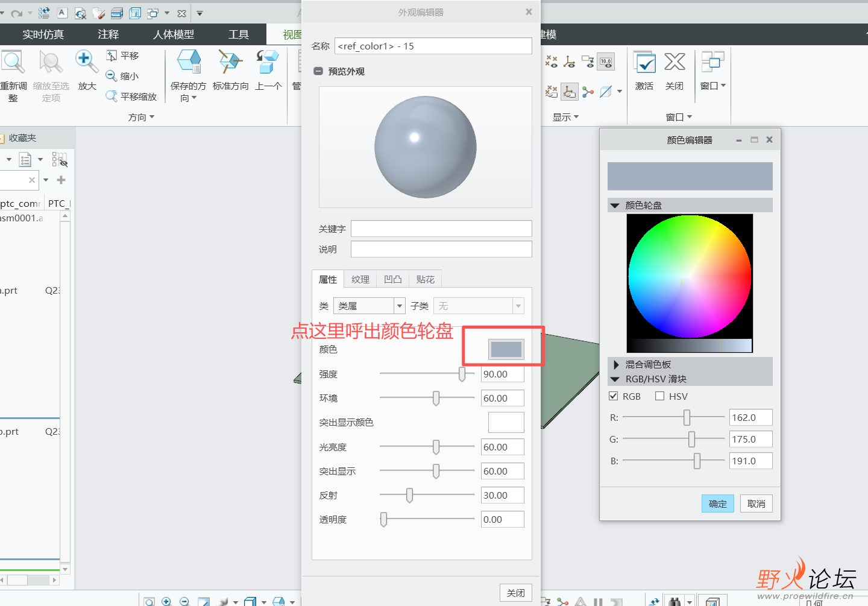Toggle point display icon in Display group
The height and width of the screenshot is (606, 868).
(x=552, y=61)
